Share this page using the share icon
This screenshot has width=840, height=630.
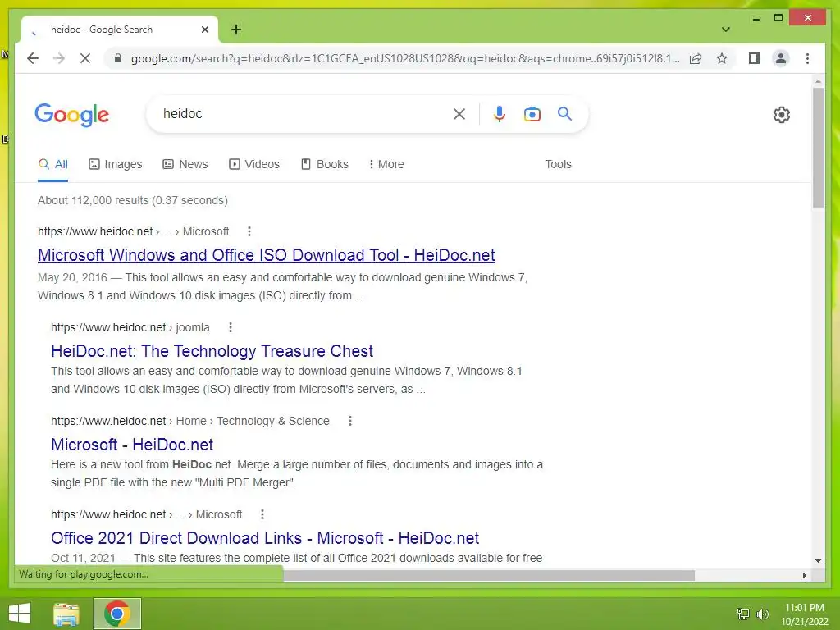(x=696, y=58)
